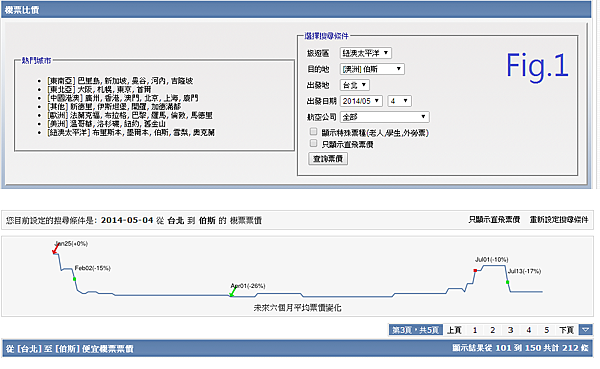Screen dimensions: 600x369
Task: Select popular city 札幌
Action: (104, 89)
